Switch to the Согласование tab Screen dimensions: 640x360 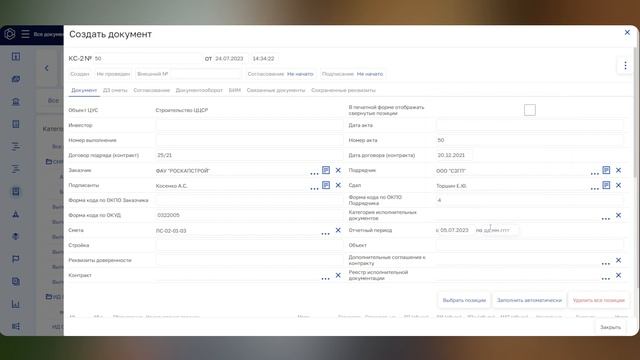(151, 90)
